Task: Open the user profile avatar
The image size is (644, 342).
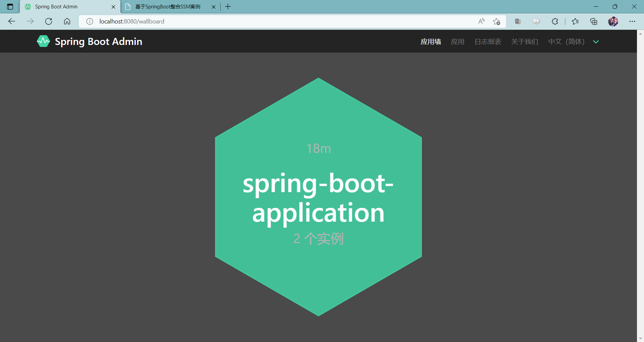Action: point(613,21)
